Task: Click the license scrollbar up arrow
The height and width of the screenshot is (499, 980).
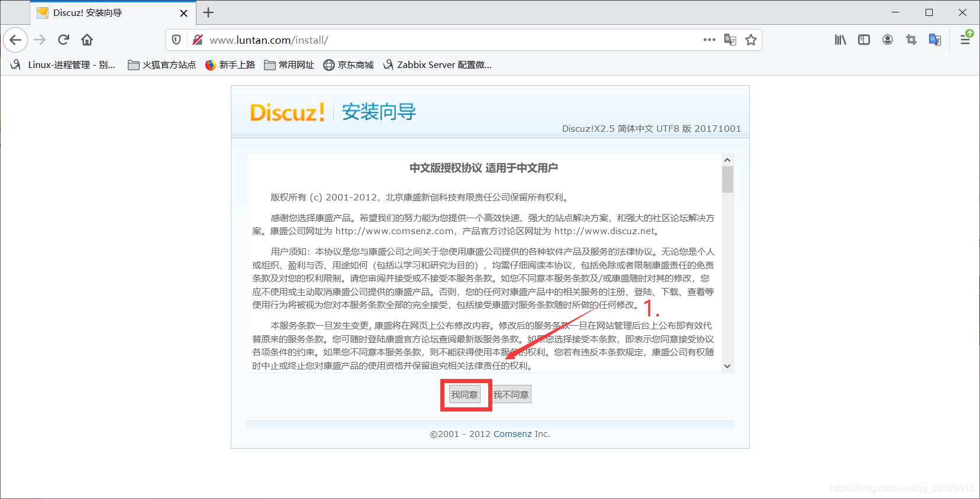Action: coord(727,160)
